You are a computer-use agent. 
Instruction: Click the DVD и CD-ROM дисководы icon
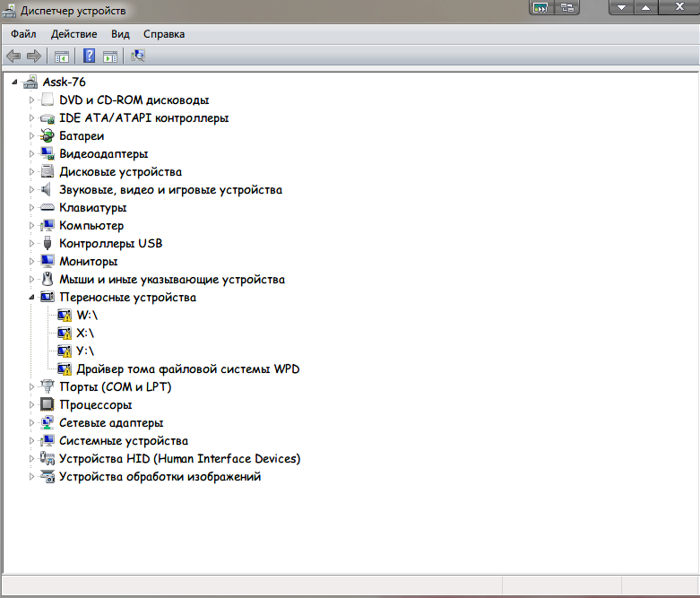[48, 100]
